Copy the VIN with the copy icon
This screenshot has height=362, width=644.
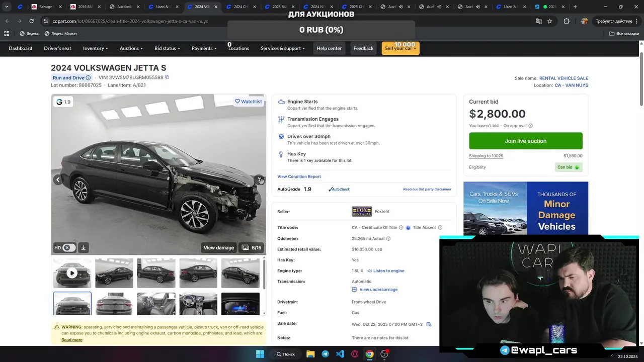coord(167,77)
